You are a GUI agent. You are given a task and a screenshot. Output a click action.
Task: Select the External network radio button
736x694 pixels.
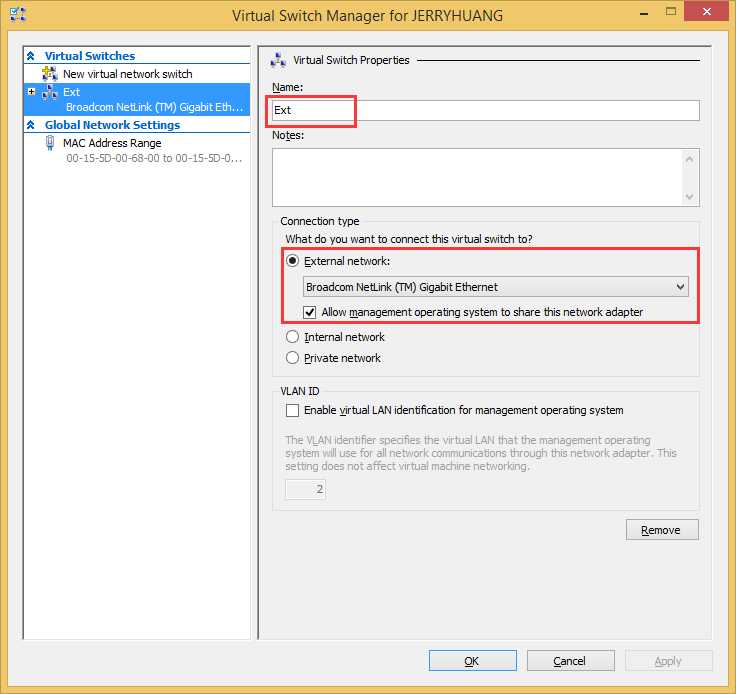coord(292,261)
